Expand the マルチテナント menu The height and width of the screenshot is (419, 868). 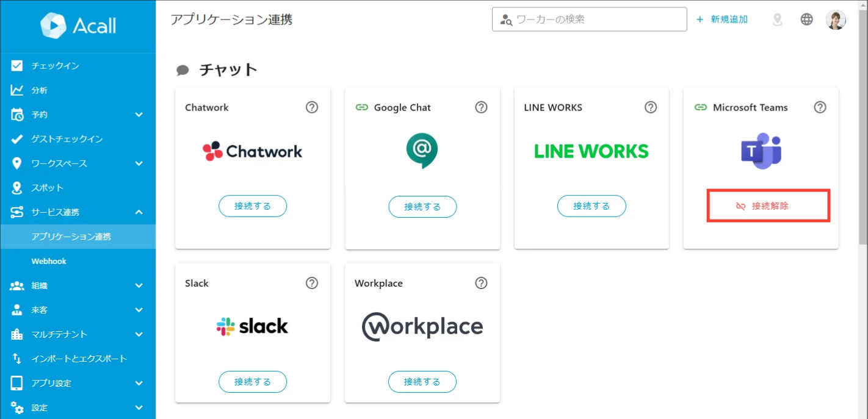[x=78, y=334]
